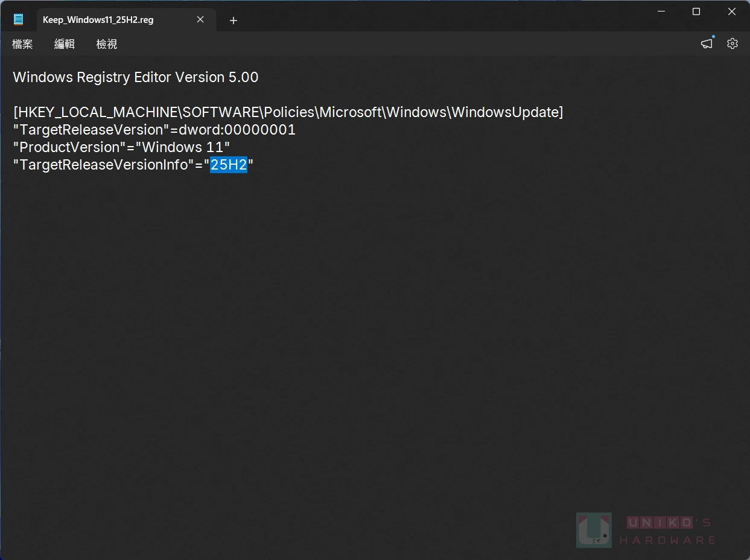Close the Keep_Windows11_25H2.reg tab

(200, 20)
